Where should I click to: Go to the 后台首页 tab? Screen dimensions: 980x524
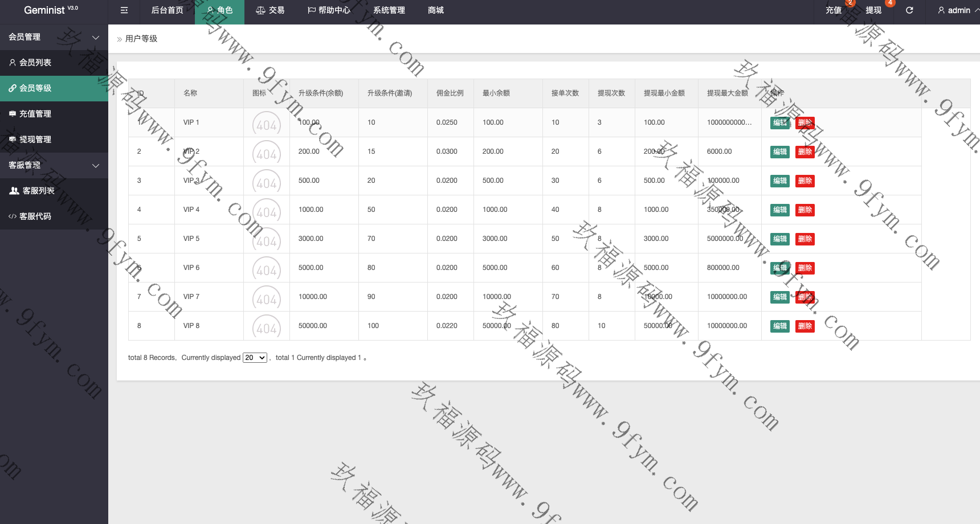coord(167,10)
